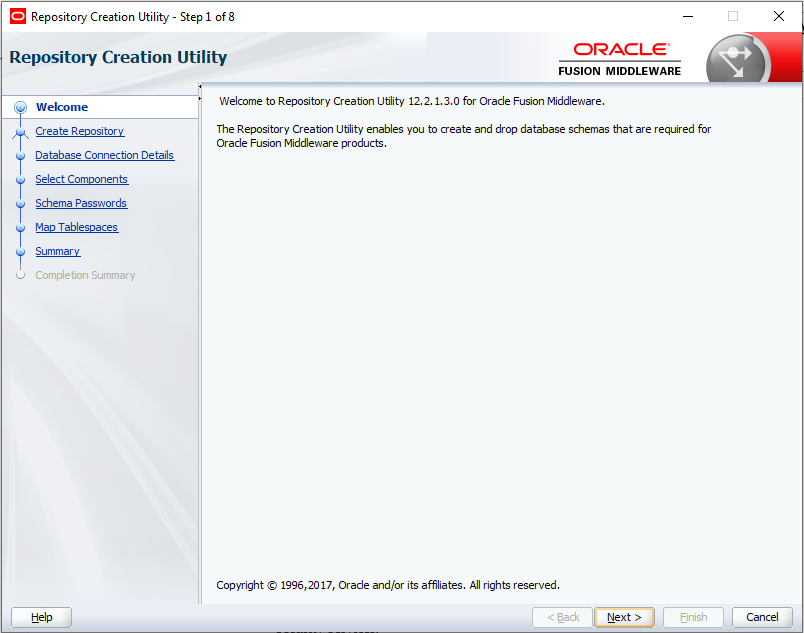
Task: Click the Welcome step bullet icon
Action: coord(21,107)
